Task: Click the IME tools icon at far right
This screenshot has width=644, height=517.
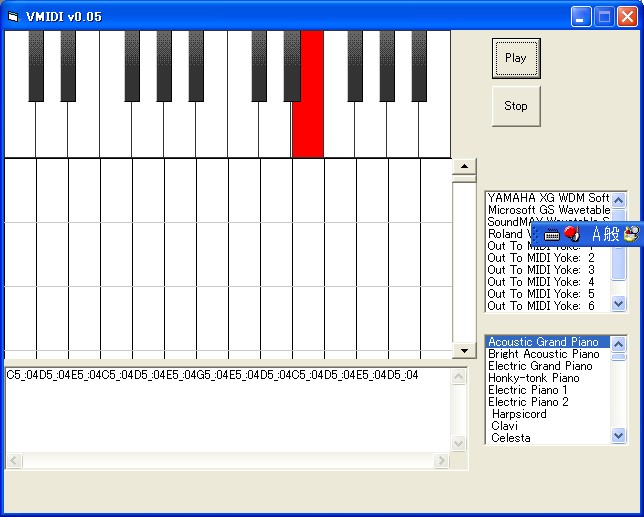Action: [630, 234]
